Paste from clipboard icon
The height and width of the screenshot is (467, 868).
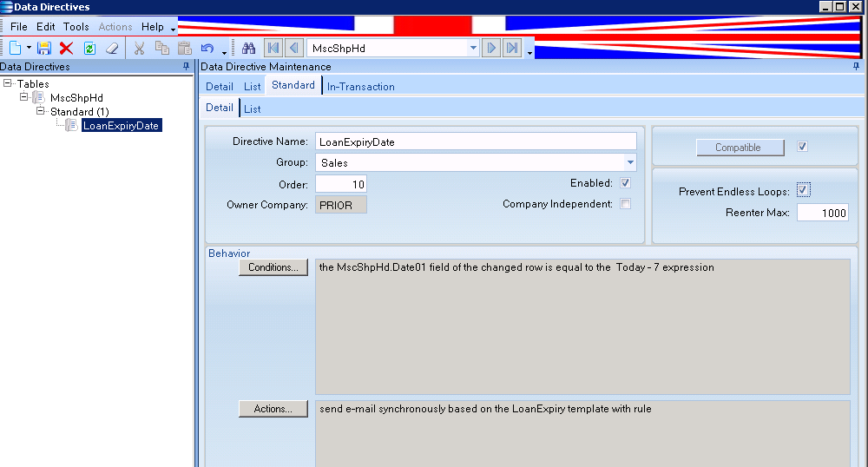point(184,48)
